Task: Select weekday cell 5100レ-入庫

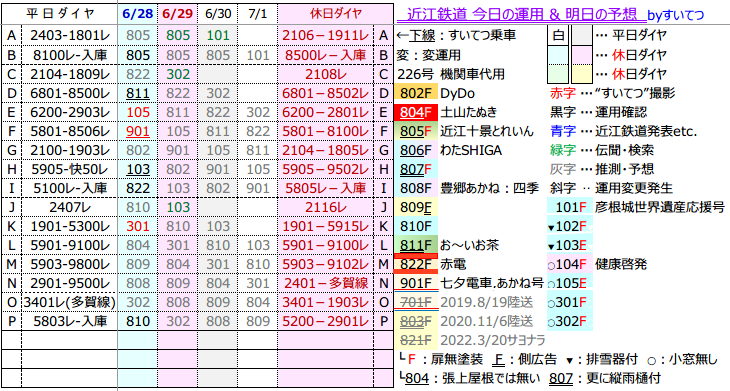Action: [x=69, y=188]
